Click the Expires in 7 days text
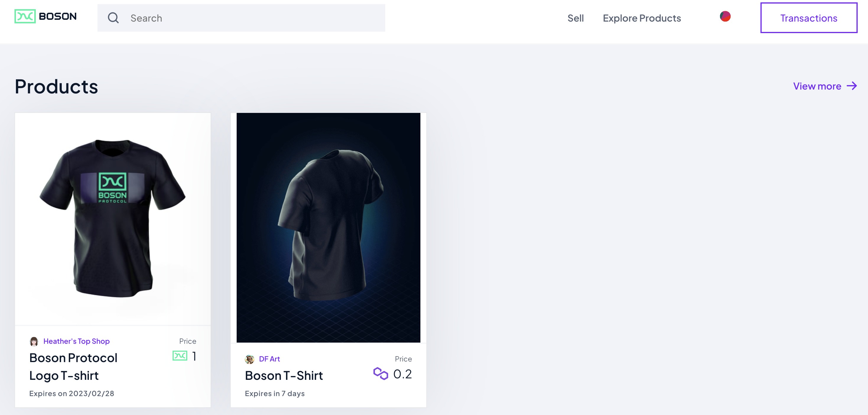The width and height of the screenshot is (868, 415). click(x=275, y=393)
